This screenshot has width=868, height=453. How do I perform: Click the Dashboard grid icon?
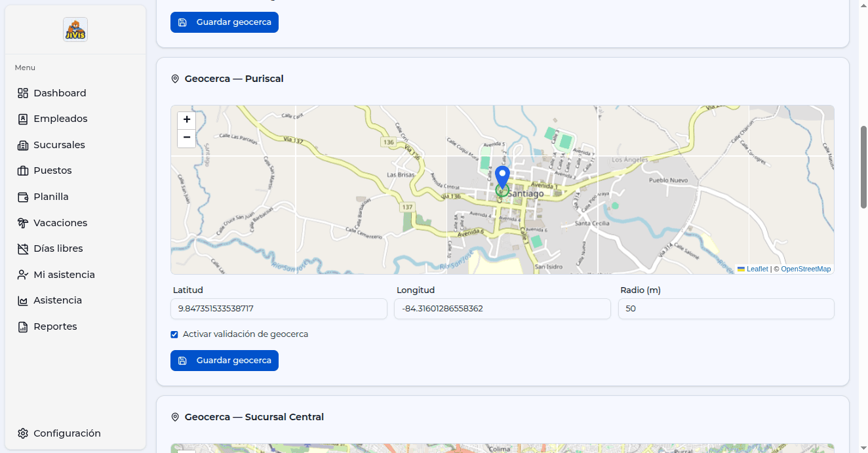click(23, 93)
